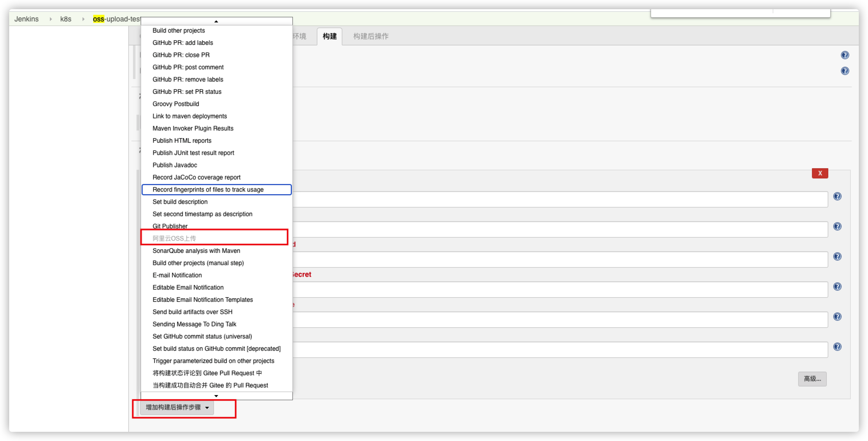The height and width of the screenshot is (441, 868).
Task: Switch to 构建后操作 tab
Action: [x=371, y=36]
